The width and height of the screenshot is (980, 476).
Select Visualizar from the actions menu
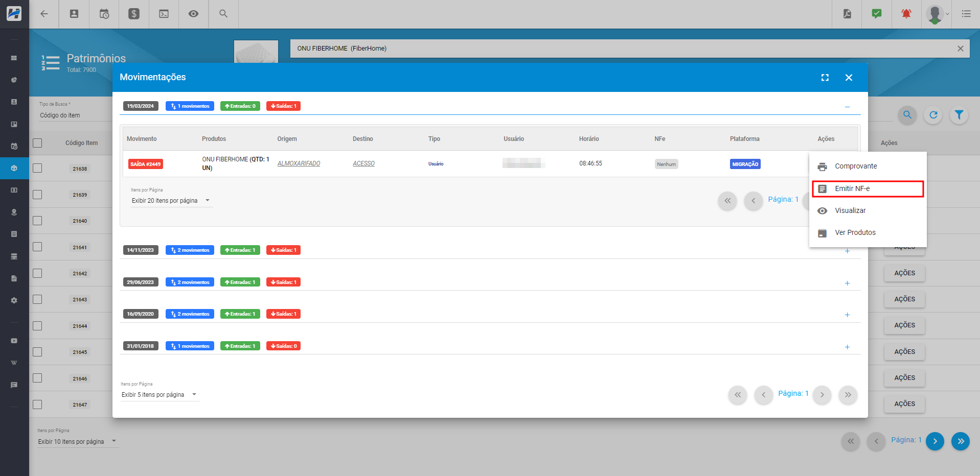[x=868, y=210]
